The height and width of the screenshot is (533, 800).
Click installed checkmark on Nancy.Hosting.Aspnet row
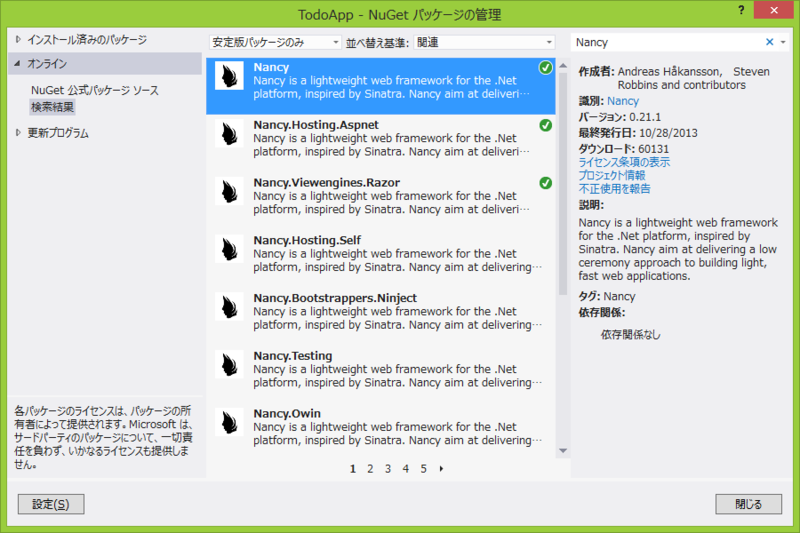545,125
